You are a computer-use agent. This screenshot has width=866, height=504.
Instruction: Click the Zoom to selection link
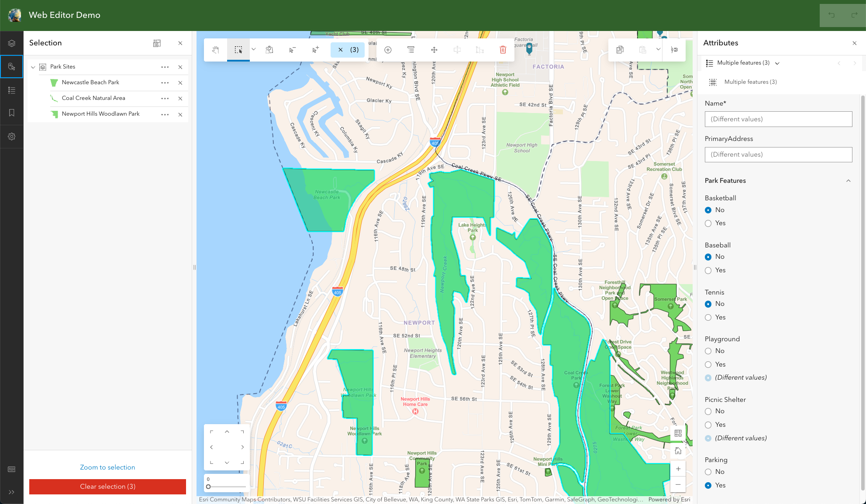click(x=107, y=467)
